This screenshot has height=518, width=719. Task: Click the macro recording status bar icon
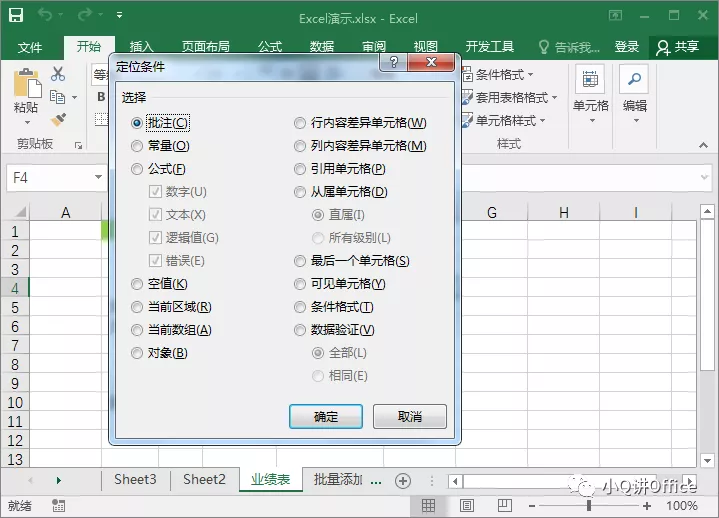[x=58, y=506]
